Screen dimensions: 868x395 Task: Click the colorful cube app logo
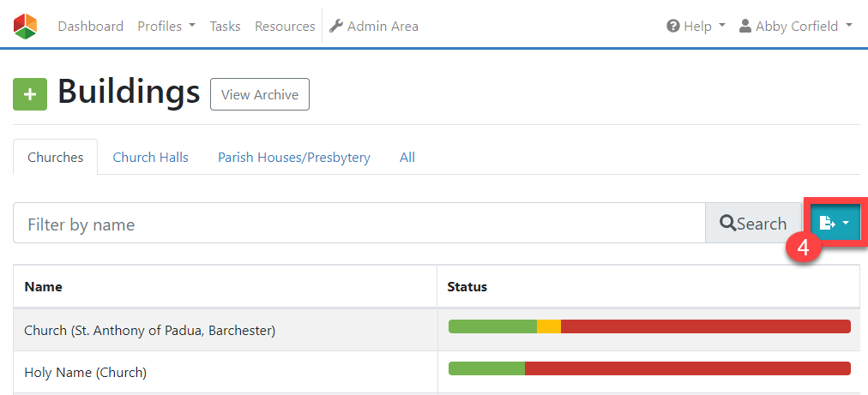[x=25, y=26]
